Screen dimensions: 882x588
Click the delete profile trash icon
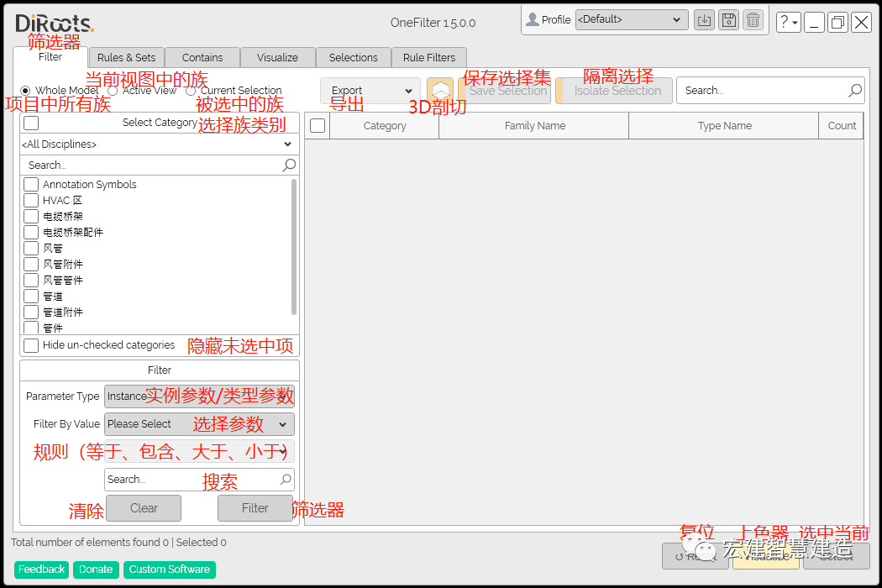tap(753, 19)
